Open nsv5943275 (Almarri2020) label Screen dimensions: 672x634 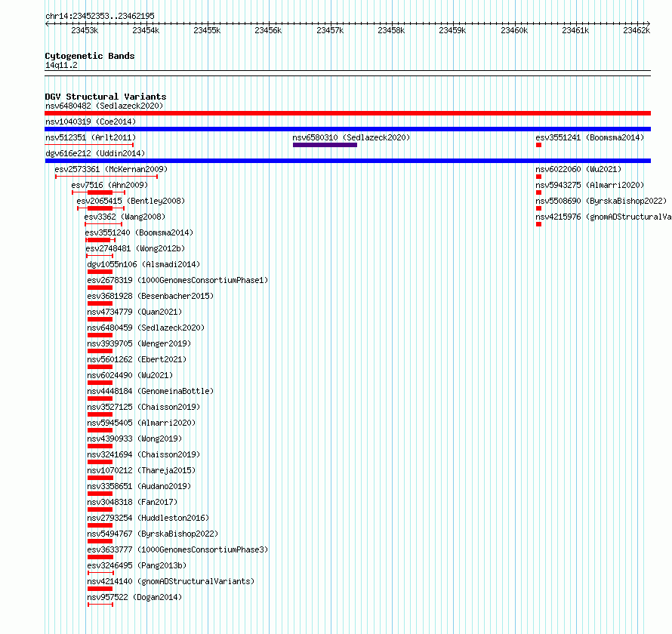590,185
